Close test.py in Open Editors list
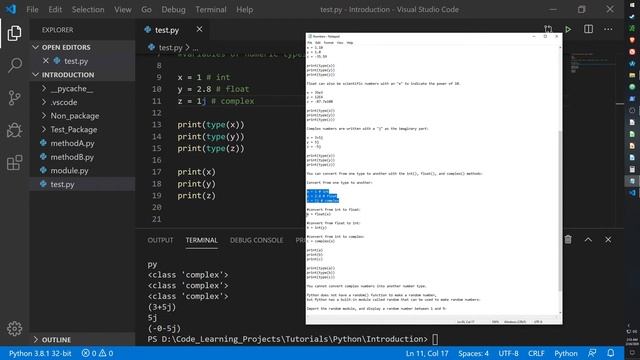Screen dimensions: 640x360 coord(46,61)
